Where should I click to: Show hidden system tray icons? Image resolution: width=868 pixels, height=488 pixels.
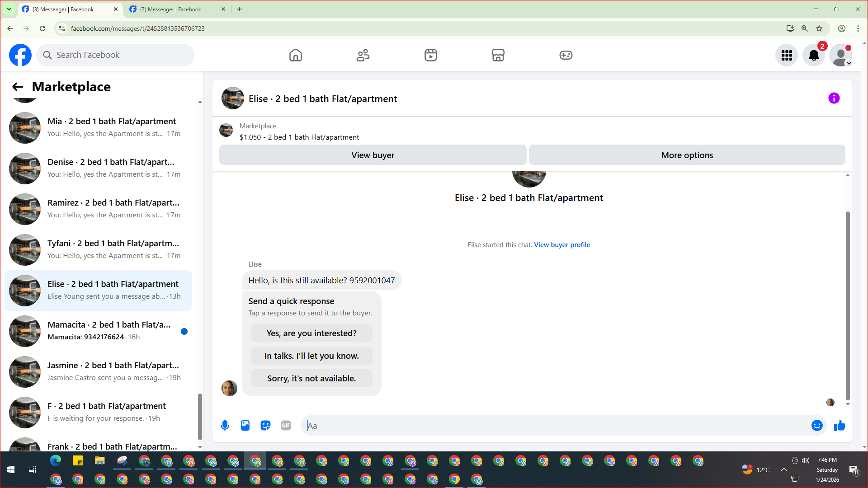784,469
